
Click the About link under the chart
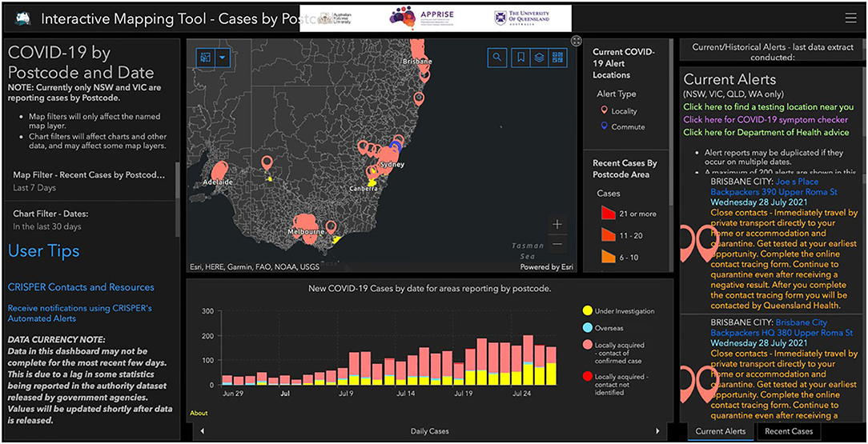coord(198,413)
